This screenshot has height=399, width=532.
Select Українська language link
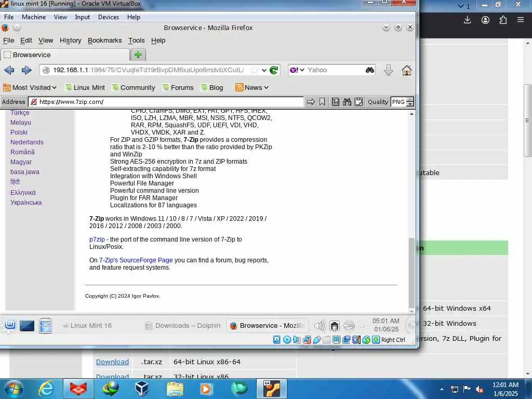point(26,203)
